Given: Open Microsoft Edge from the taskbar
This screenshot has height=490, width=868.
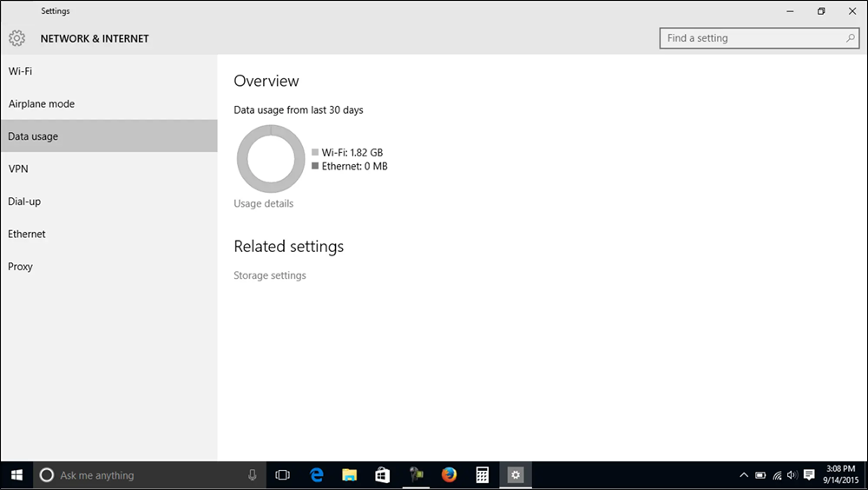Looking at the screenshot, I should tap(317, 475).
